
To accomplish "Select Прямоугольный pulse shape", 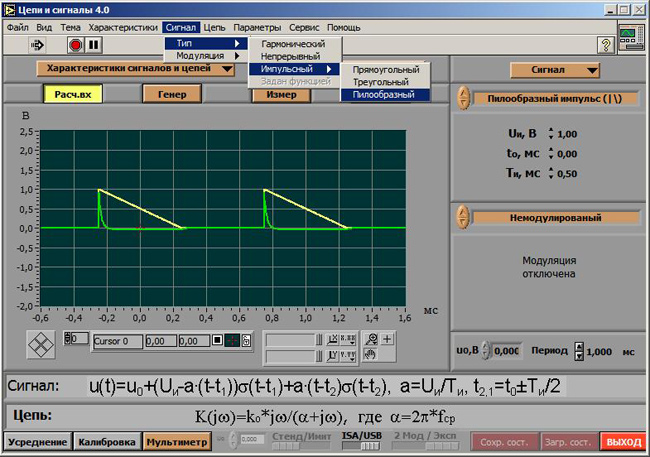I will 386,70.
